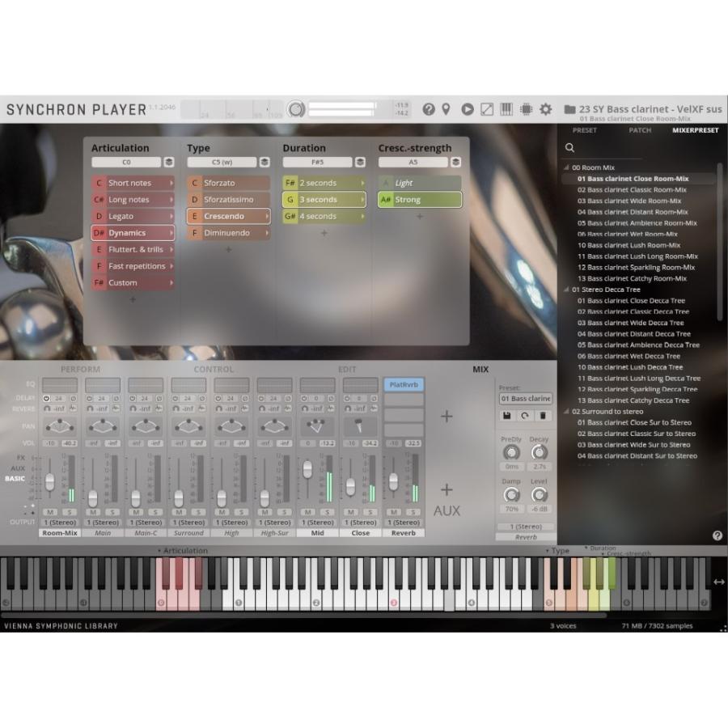
Task: Open the settings gear in top toolbar
Action: tap(546, 109)
